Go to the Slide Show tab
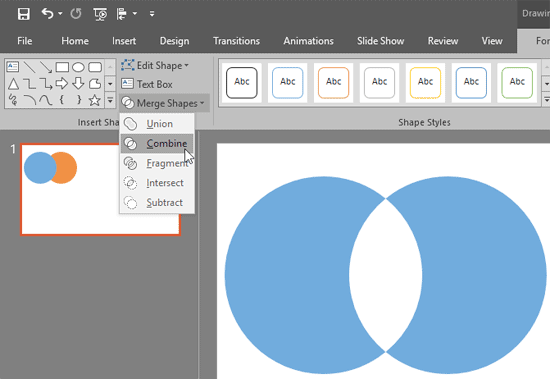This screenshot has height=379, width=550. tap(381, 41)
